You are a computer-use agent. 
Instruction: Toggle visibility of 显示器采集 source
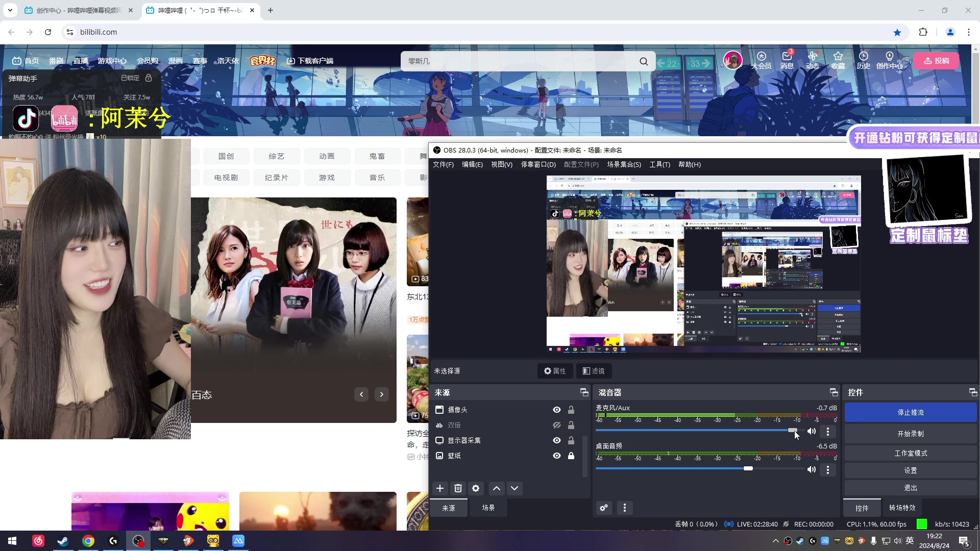[557, 440]
